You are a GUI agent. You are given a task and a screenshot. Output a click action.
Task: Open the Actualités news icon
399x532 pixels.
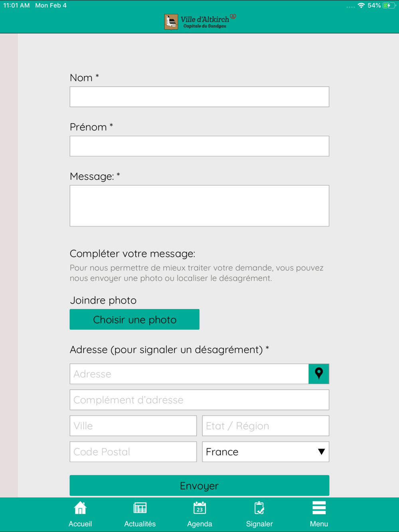click(x=140, y=508)
